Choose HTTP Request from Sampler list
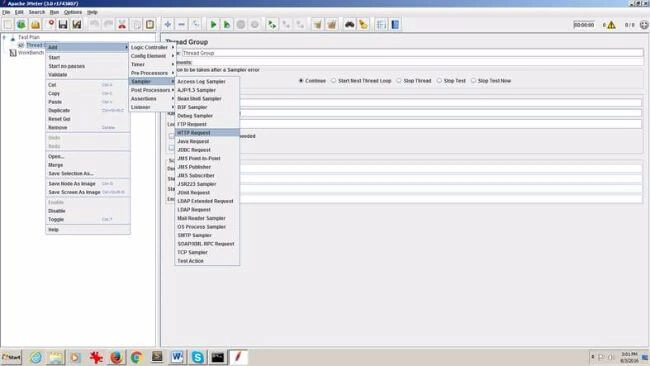Image resolution: width=650 pixels, height=366 pixels. pyautogui.click(x=207, y=133)
